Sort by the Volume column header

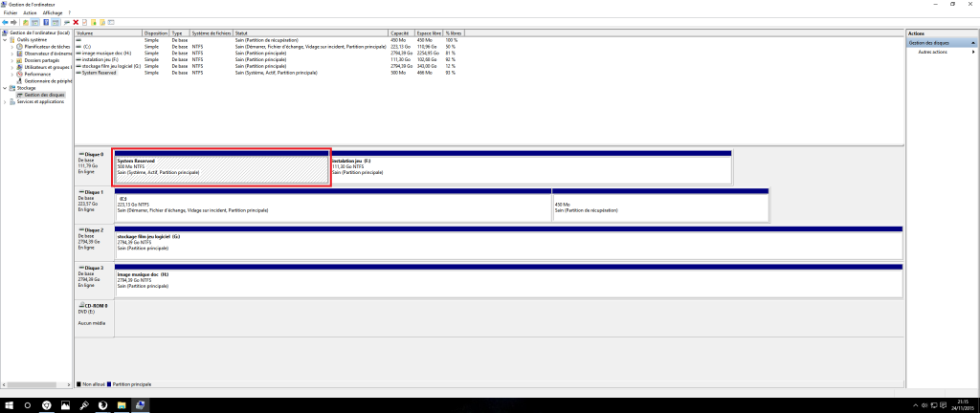click(x=108, y=33)
